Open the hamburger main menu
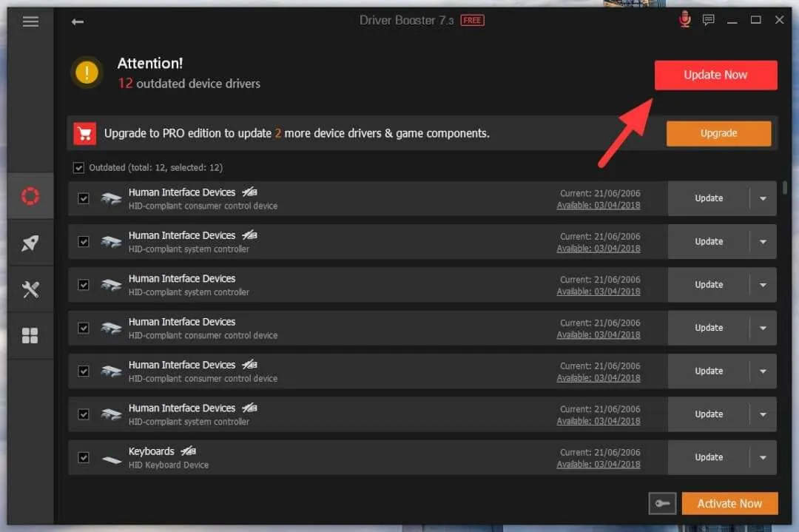Viewport: 799px width, 532px height. pyautogui.click(x=30, y=21)
